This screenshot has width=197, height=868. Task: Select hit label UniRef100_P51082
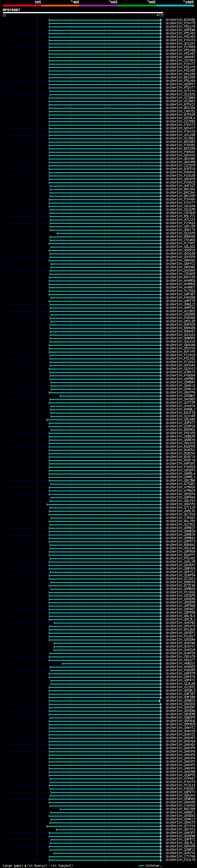coord(180,558)
